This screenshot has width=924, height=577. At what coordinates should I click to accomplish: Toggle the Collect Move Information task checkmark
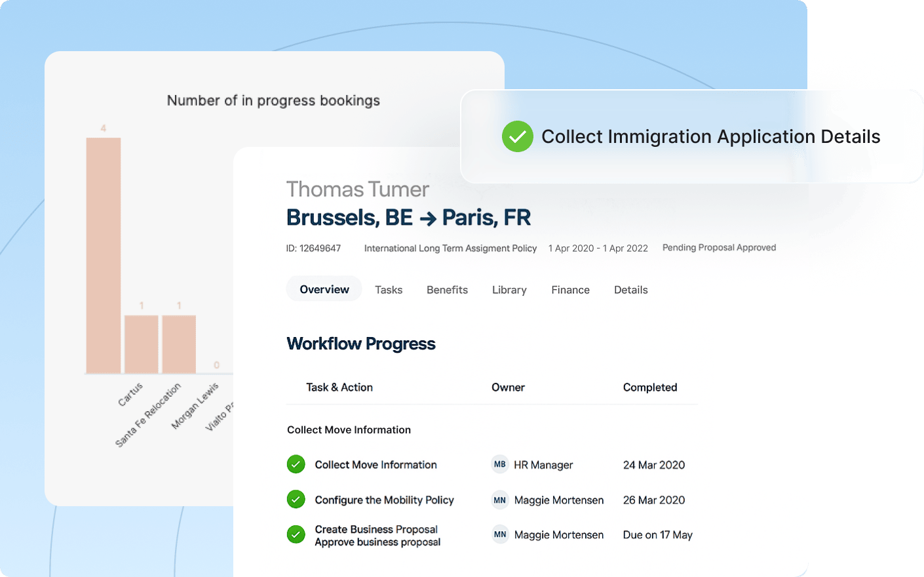click(x=296, y=464)
